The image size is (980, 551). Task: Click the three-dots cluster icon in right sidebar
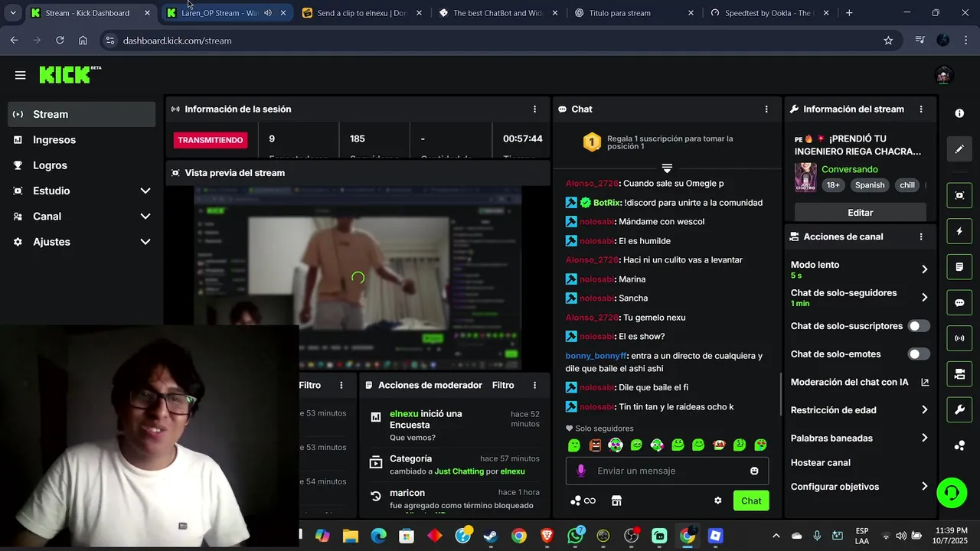(x=959, y=445)
